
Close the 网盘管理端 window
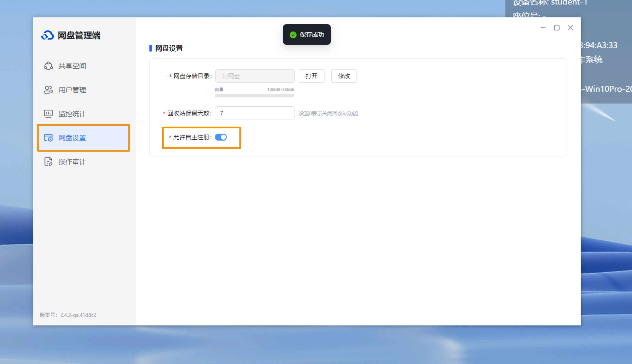(x=570, y=28)
